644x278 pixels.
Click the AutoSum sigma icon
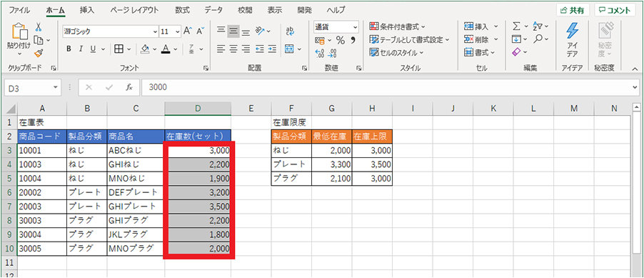(x=517, y=26)
